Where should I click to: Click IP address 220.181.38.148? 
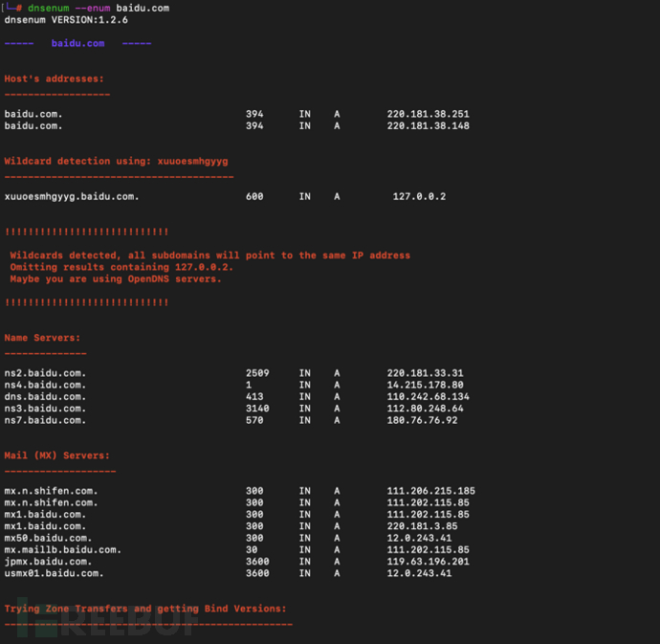click(x=429, y=126)
